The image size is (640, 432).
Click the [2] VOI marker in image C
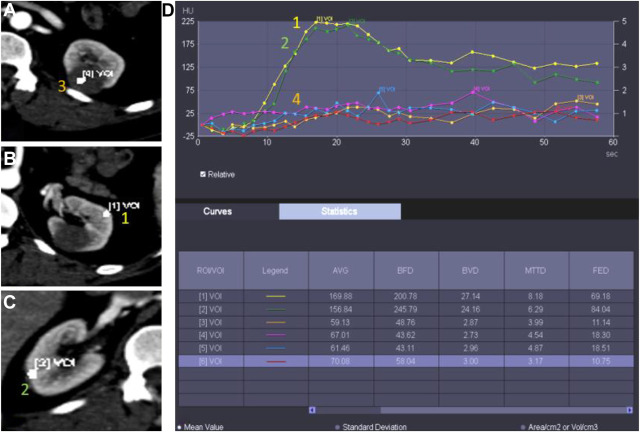coord(32,374)
